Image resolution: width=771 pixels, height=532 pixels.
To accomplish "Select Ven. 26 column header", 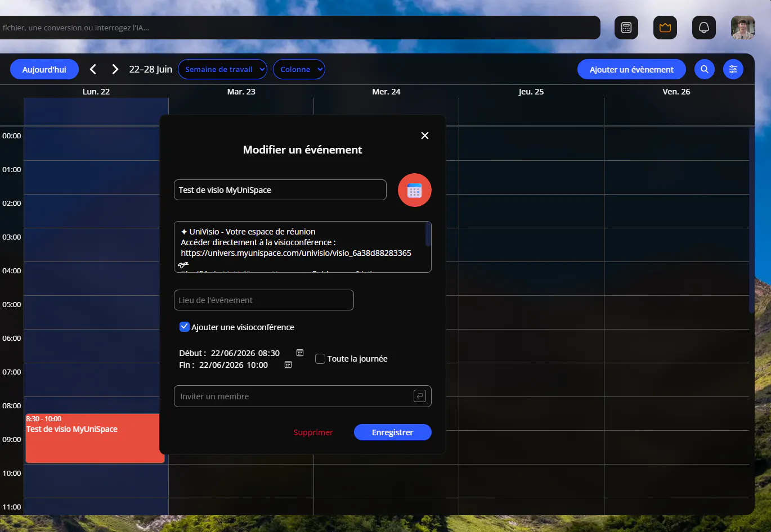I will point(676,92).
